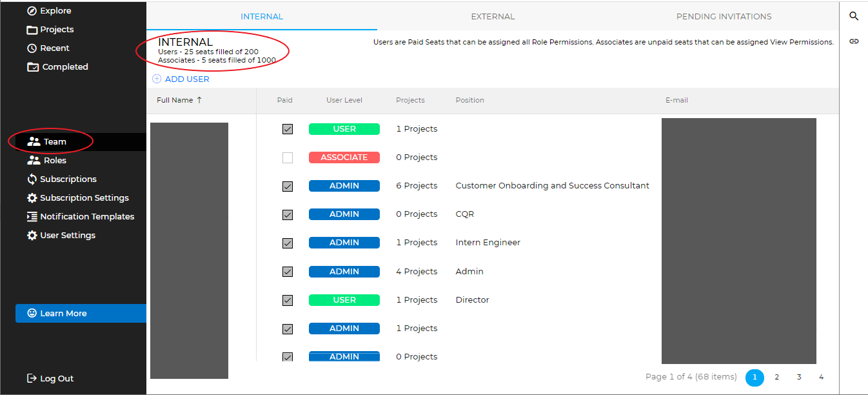
Task: Open Recent via clock icon
Action: (x=32, y=48)
